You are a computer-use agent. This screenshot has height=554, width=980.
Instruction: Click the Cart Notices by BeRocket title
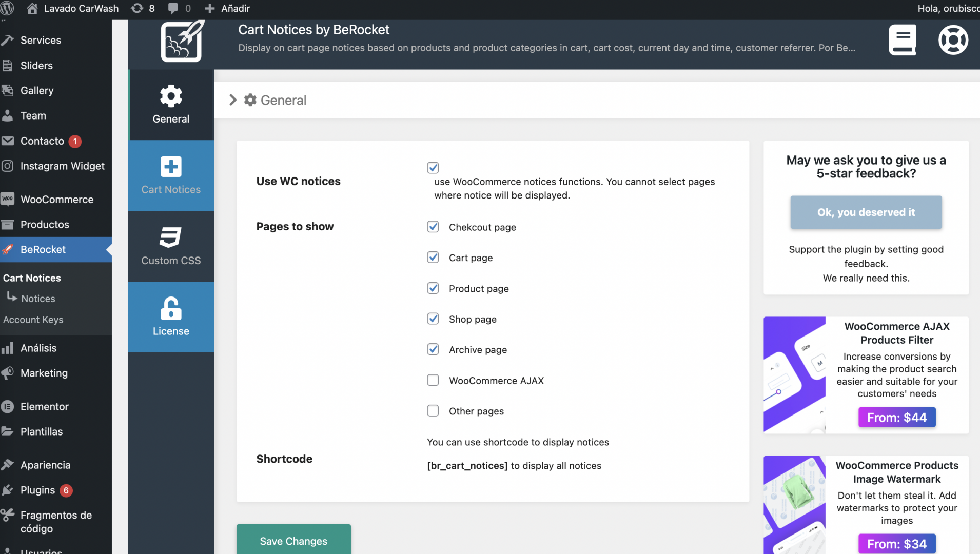point(313,30)
